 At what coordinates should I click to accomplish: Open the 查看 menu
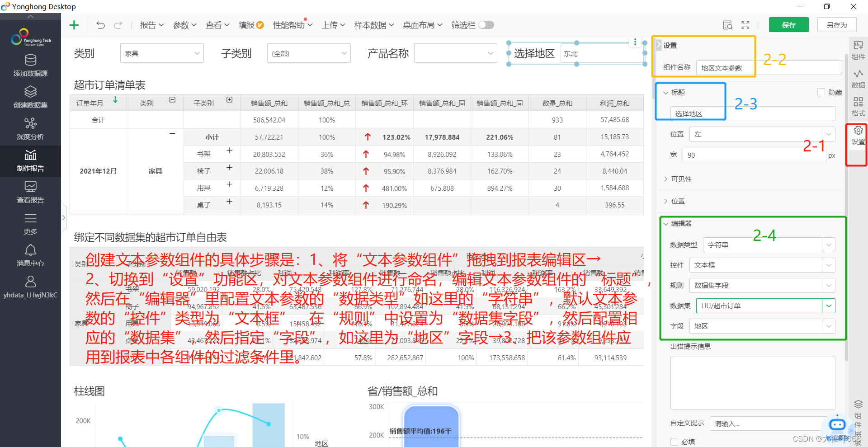[217, 25]
